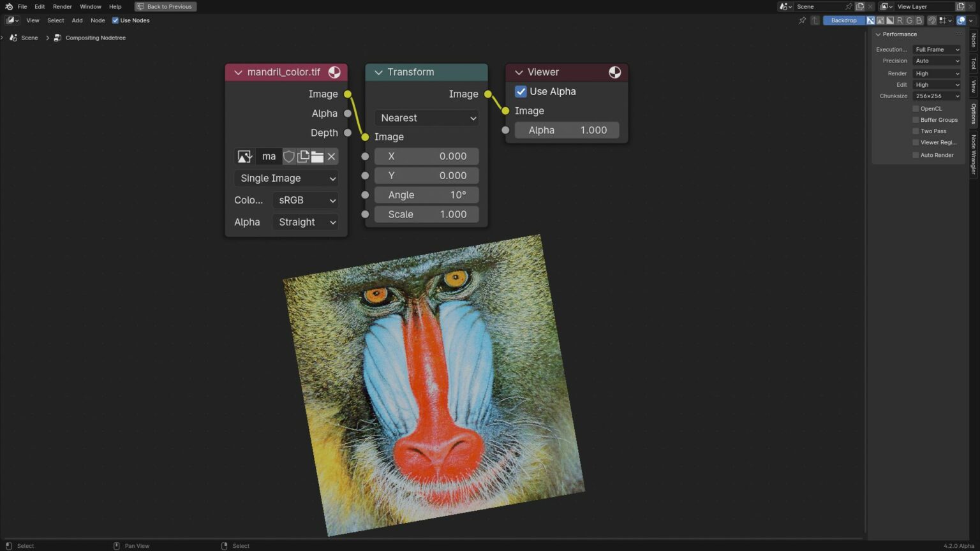Open the Alpha Straight dropdown on the image node
Screen dimensions: 980x551
[305, 222]
